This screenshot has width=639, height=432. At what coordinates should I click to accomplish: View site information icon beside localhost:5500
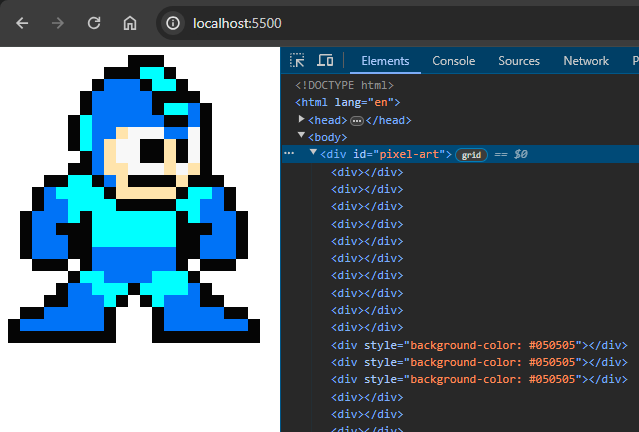point(172,23)
